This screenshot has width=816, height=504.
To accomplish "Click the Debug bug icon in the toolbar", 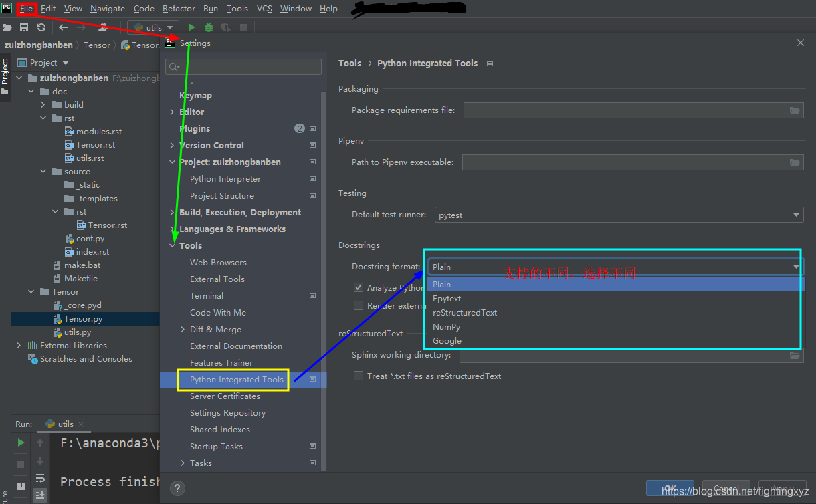I will pos(209,27).
